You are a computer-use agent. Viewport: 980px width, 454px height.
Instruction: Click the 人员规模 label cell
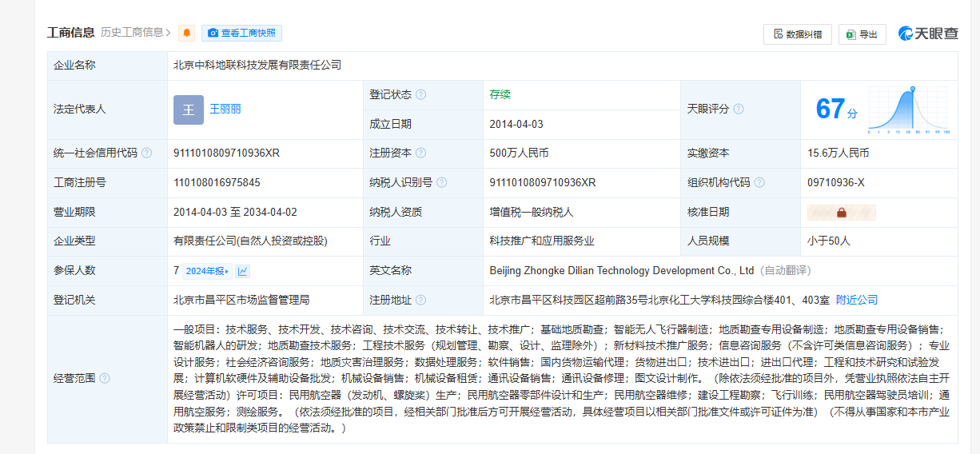tap(740, 241)
